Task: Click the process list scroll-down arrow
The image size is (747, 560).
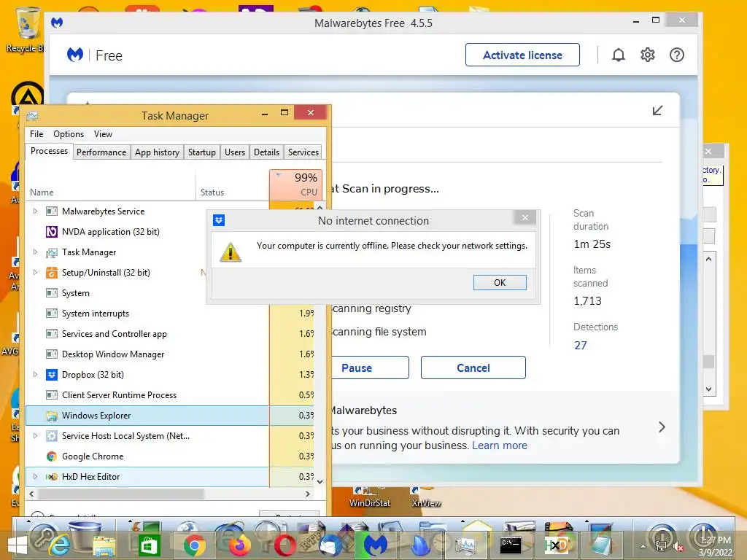Action: click(320, 481)
